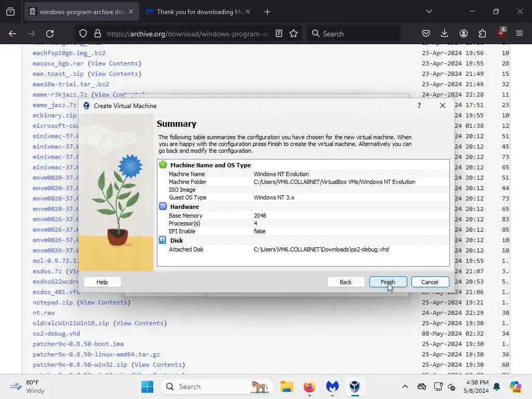Open the Downloads panel

[445, 34]
